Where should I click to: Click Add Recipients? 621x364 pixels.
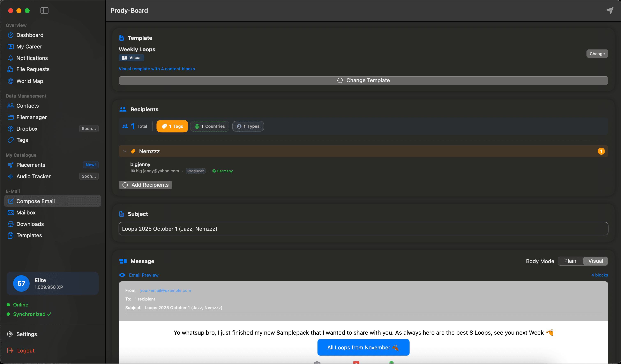coord(145,185)
